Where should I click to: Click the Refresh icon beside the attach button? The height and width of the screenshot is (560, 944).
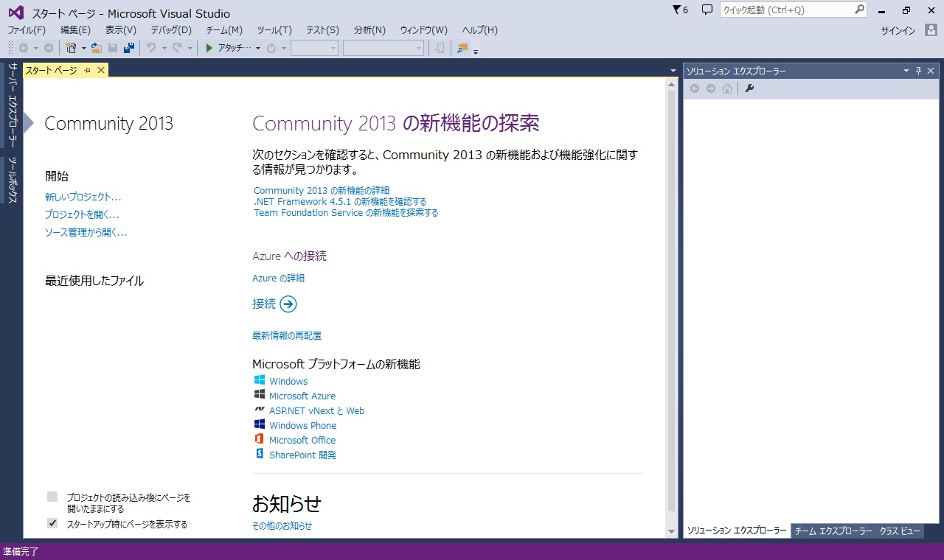coord(271,48)
